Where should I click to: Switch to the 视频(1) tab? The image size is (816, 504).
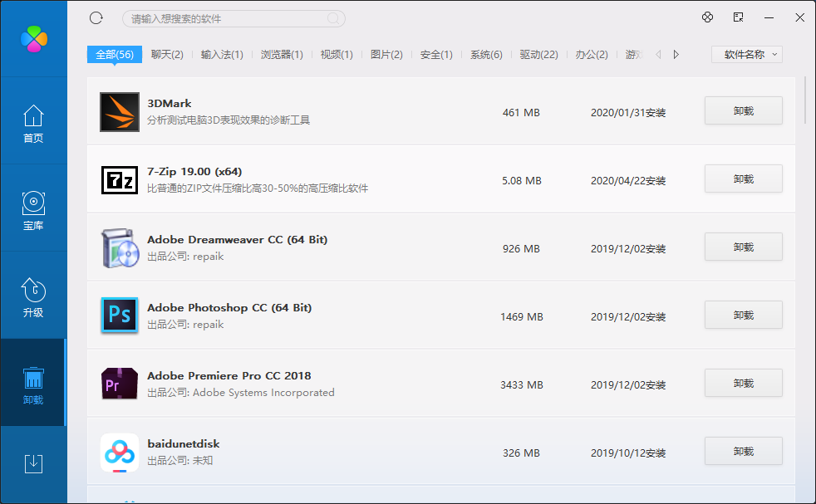click(337, 55)
